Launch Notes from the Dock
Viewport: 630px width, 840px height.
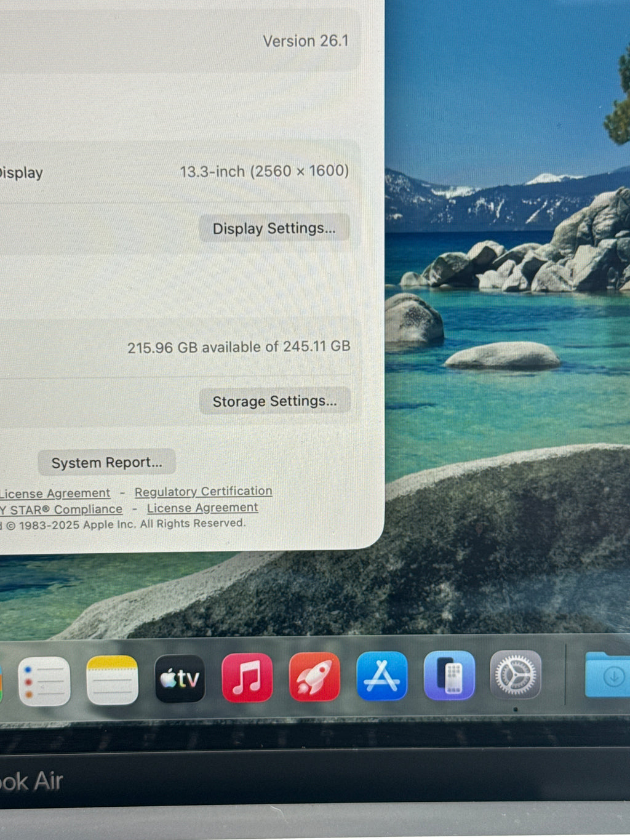tap(112, 680)
